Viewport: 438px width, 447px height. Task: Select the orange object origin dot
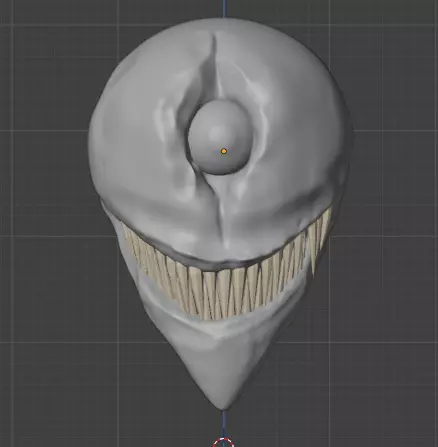(x=224, y=151)
